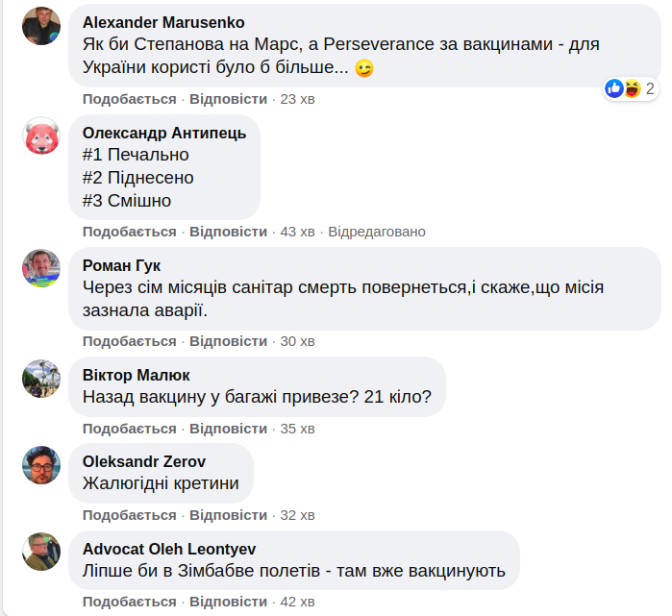Click Віктор Малюк's avatar thumbnail
672x616 pixels.
pos(41,378)
